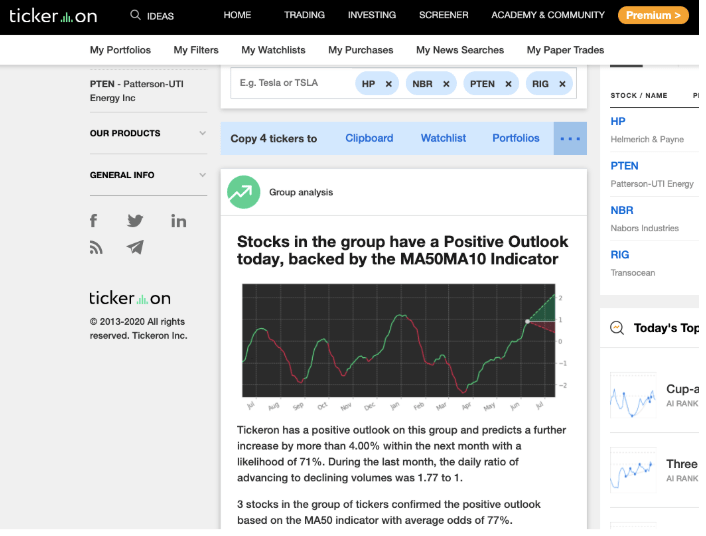The height and width of the screenshot is (536, 706).
Task: Click the orange Premium button
Action: [x=653, y=15]
